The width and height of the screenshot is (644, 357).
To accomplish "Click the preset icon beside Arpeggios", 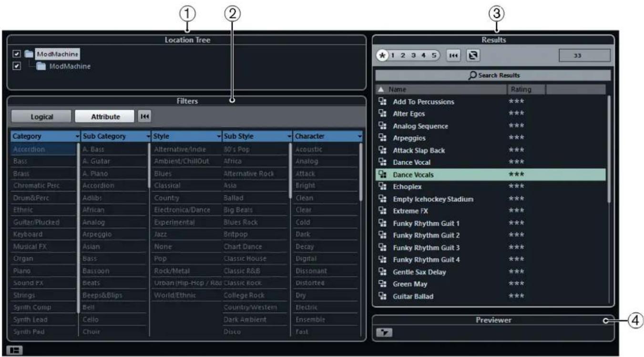I will click(x=382, y=138).
